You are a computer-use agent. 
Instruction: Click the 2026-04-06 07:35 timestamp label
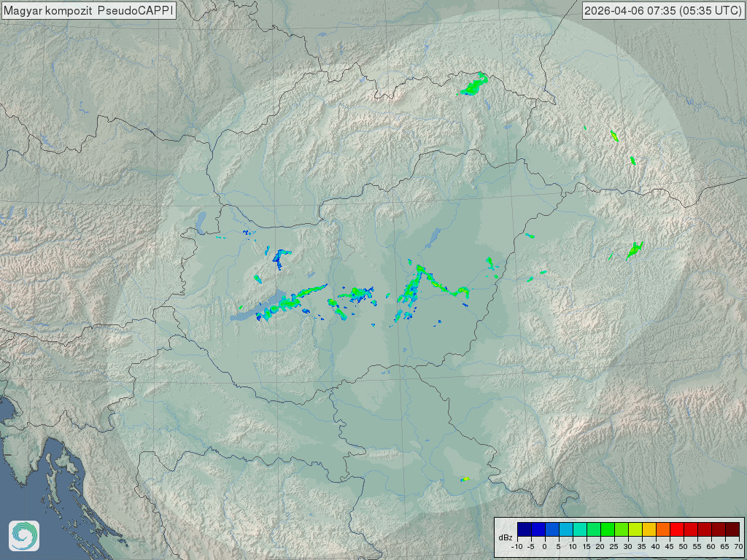(x=663, y=10)
